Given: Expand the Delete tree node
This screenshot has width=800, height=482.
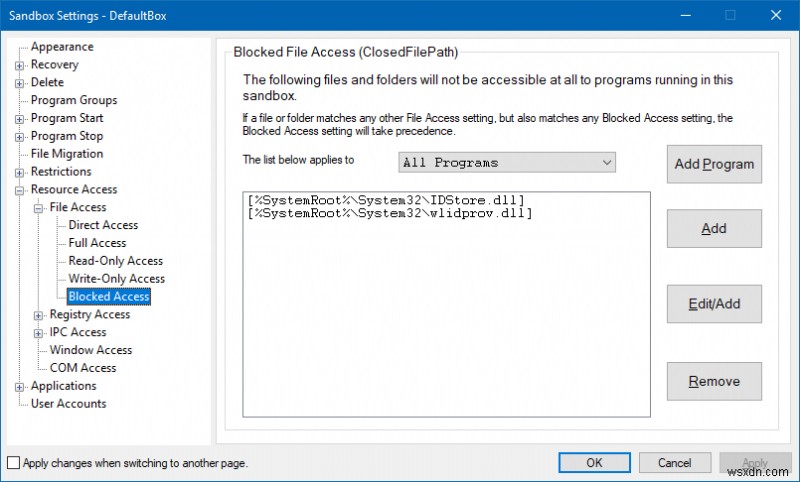Looking at the screenshot, I should [x=20, y=83].
